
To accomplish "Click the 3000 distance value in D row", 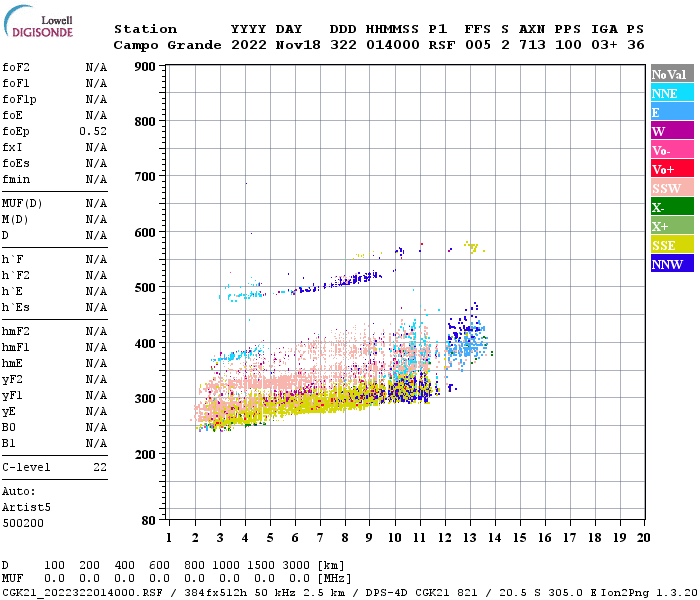I will [296, 565].
